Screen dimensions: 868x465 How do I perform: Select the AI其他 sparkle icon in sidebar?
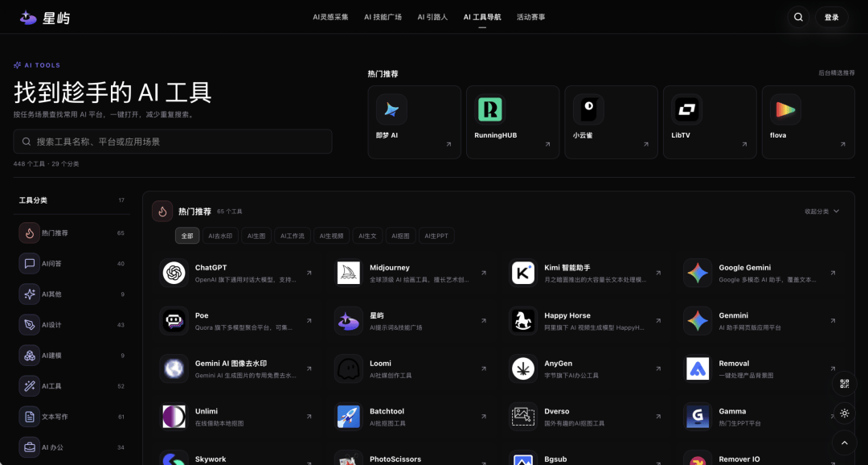[30, 294]
